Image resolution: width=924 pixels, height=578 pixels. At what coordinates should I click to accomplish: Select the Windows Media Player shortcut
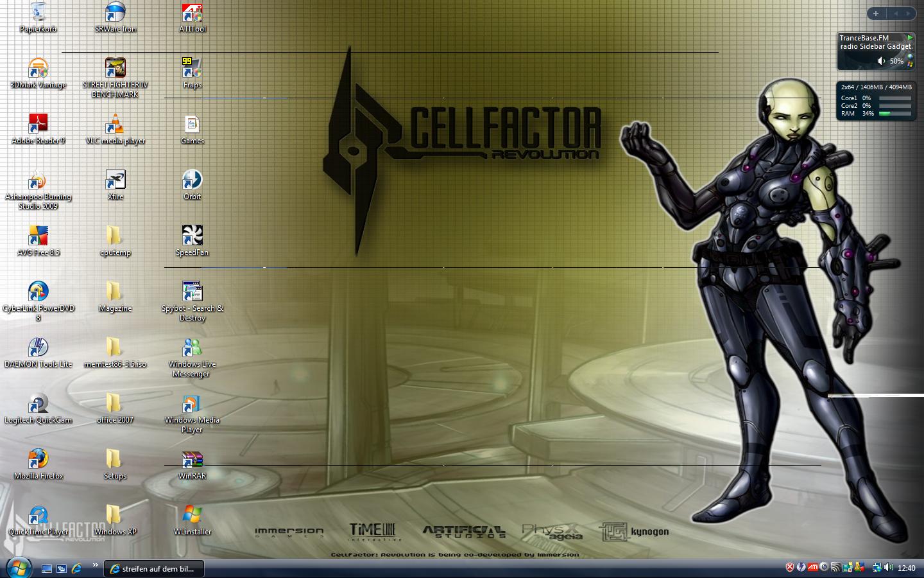pos(193,413)
